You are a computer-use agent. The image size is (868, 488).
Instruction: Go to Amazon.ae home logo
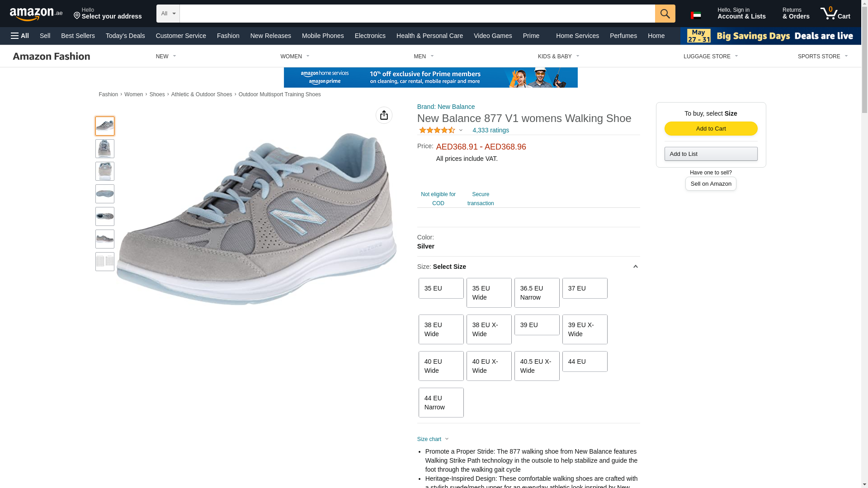[x=36, y=14]
